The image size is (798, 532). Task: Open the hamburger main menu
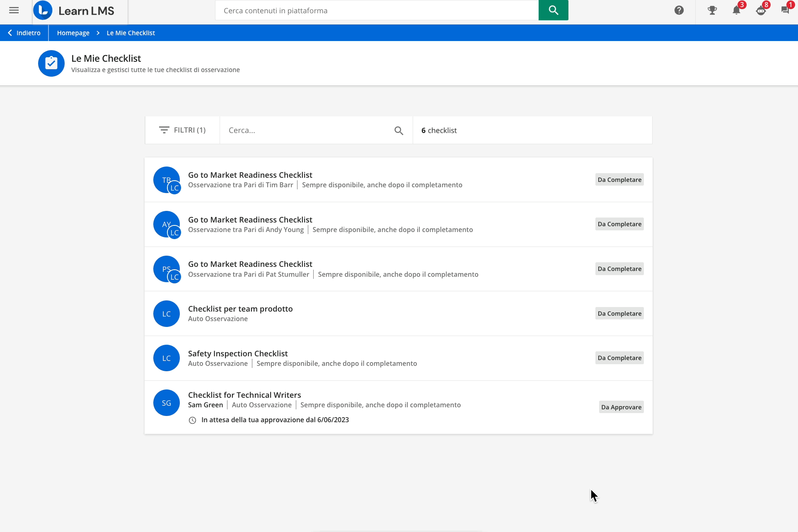click(x=14, y=10)
